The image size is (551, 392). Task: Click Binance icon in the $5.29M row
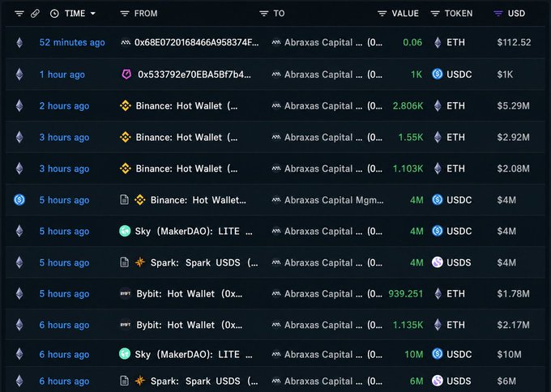coord(126,106)
